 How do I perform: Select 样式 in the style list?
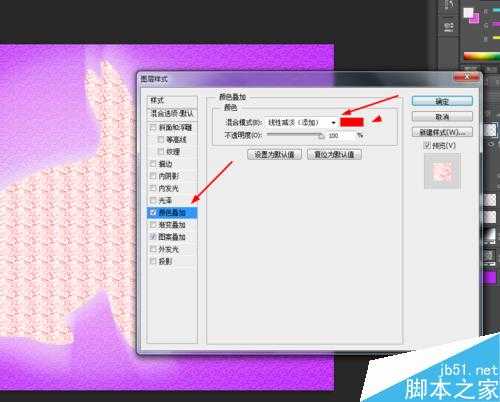[x=172, y=100]
